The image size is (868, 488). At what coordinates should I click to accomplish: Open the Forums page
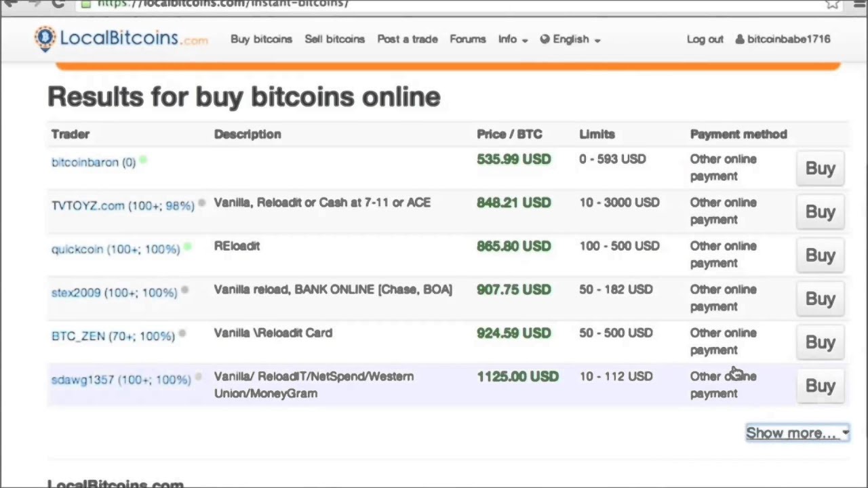467,39
